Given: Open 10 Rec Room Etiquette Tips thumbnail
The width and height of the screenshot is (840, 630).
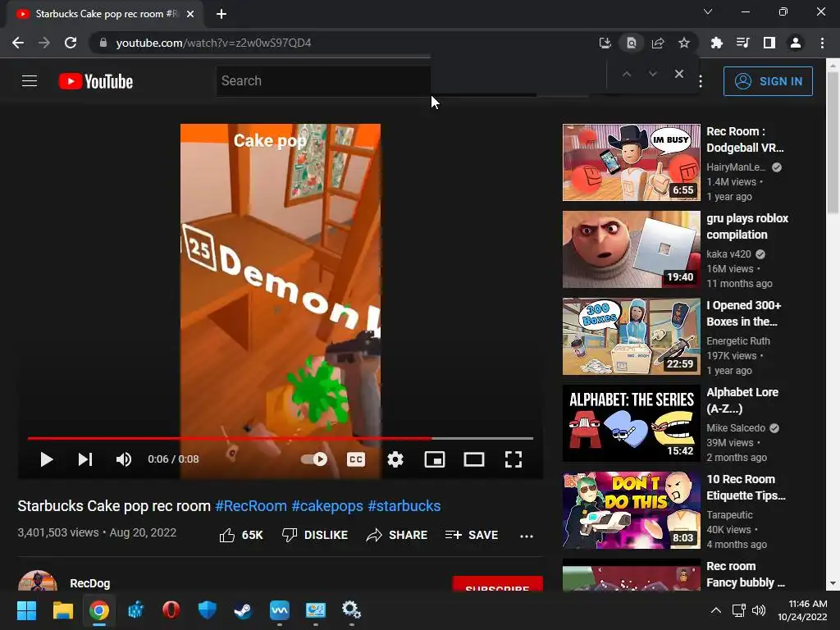Looking at the screenshot, I should 632,510.
